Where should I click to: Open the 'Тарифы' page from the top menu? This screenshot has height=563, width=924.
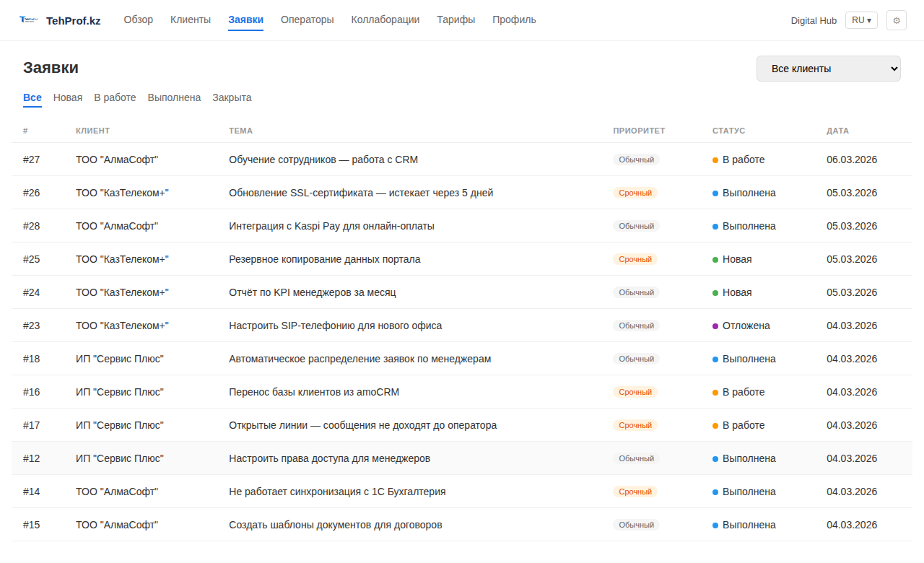click(x=456, y=19)
